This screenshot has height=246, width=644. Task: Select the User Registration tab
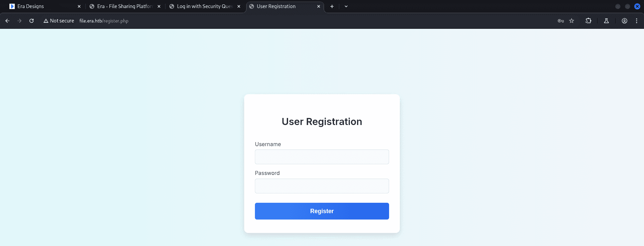(x=285, y=6)
